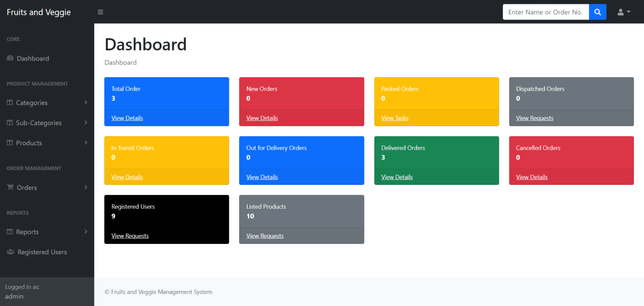Select the Dashboard icon in the sidebar
Screen dimensions: 644x306
10,58
